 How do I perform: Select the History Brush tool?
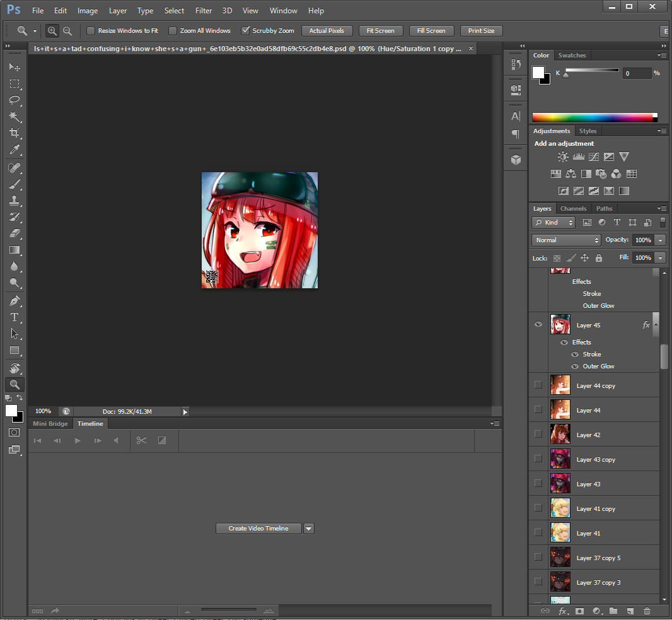pyautogui.click(x=14, y=217)
